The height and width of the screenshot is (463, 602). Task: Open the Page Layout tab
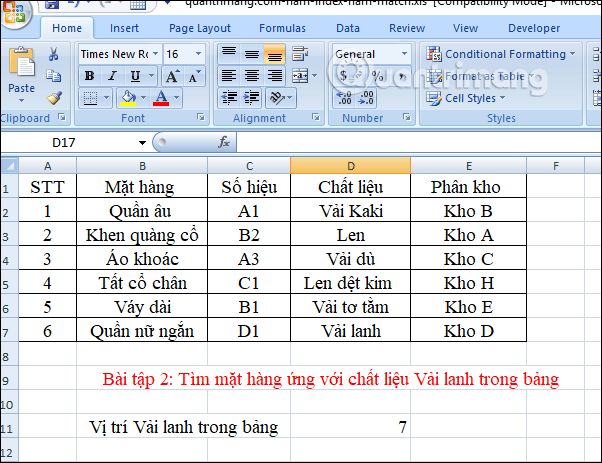click(200, 28)
